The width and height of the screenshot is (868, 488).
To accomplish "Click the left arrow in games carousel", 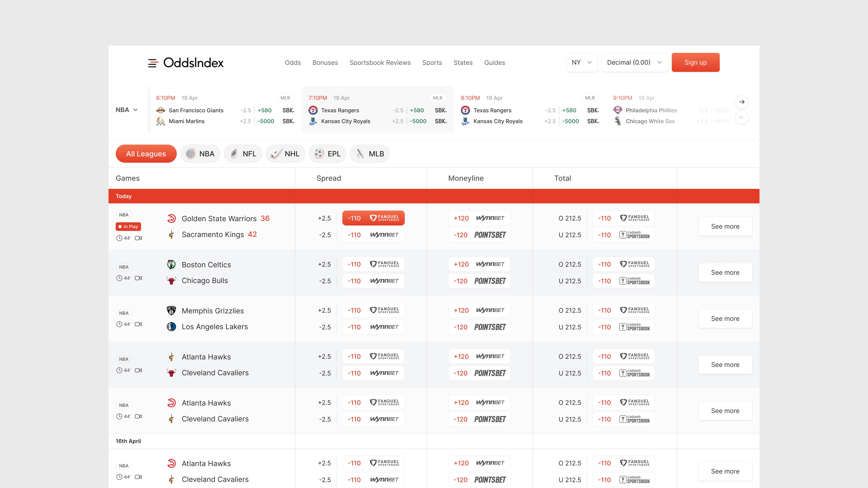I will click(x=741, y=117).
